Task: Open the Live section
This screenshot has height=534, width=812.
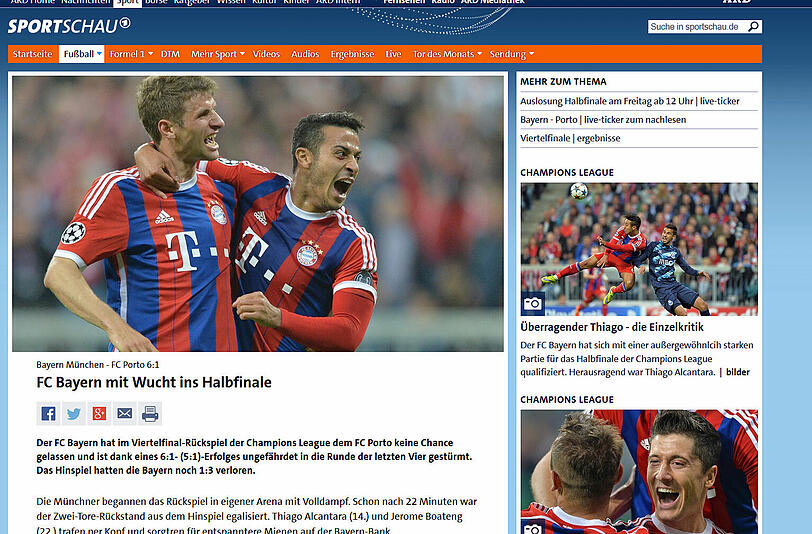Action: (393, 54)
